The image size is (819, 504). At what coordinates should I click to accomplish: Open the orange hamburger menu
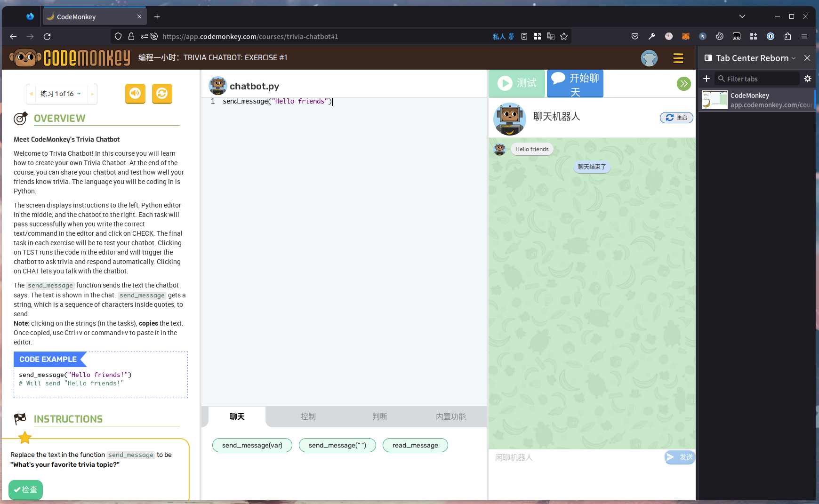tap(678, 58)
